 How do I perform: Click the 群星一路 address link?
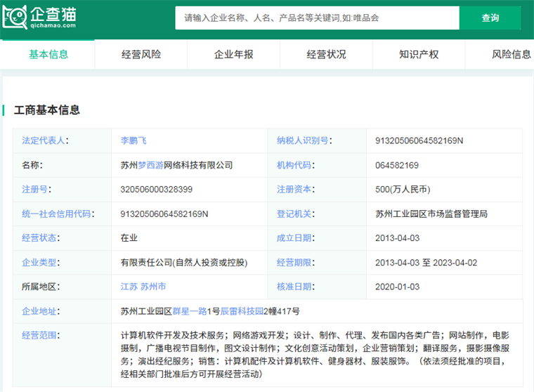190,311
